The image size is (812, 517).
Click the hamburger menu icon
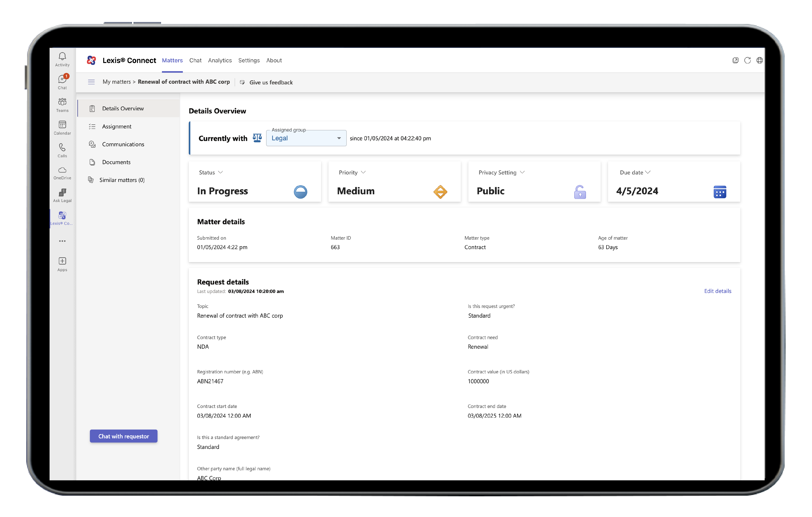[x=91, y=82]
